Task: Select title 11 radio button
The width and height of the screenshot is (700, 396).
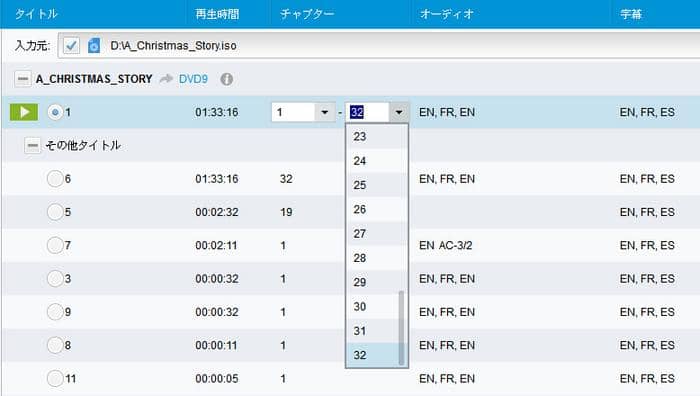Action: (55, 379)
